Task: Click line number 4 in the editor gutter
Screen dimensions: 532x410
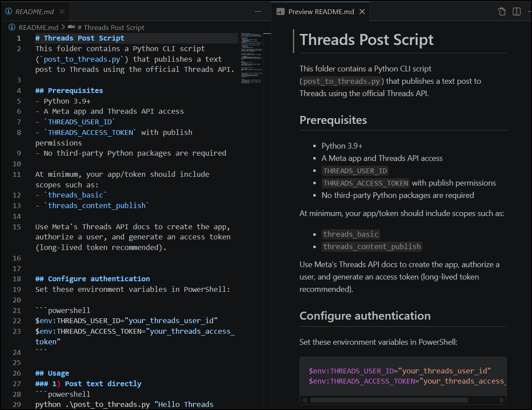Action: [x=19, y=90]
